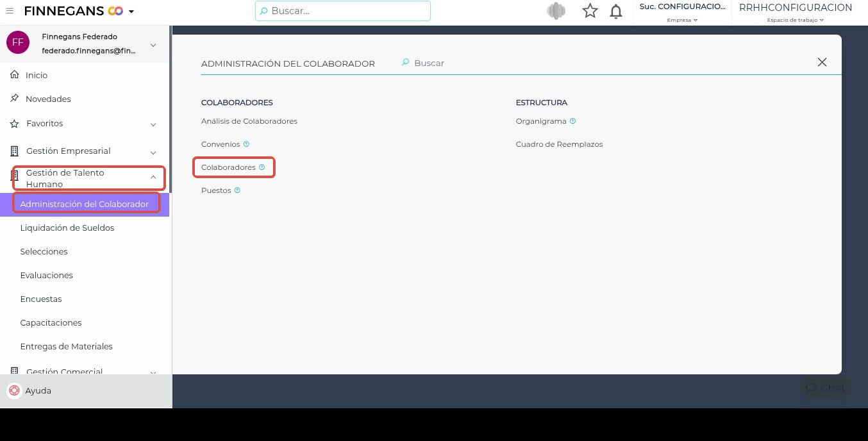Open the Chat button
The width and height of the screenshot is (868, 441).
click(x=826, y=388)
